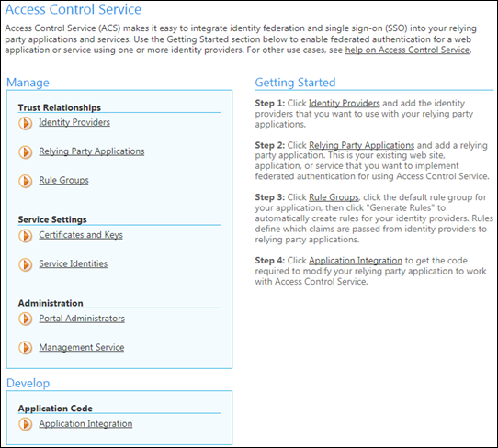This screenshot has width=498, height=448.
Task: Open Relying Party Applications in the Manage panel
Action: pyautogui.click(x=92, y=151)
